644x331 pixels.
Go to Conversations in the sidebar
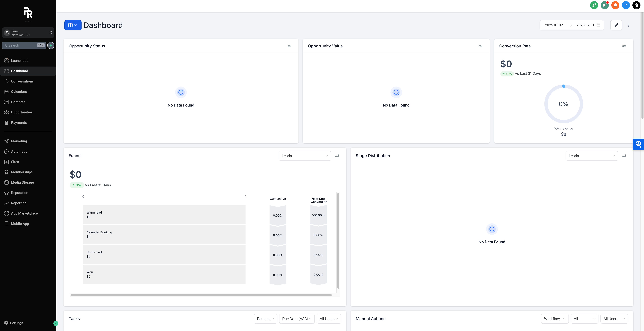(22, 81)
